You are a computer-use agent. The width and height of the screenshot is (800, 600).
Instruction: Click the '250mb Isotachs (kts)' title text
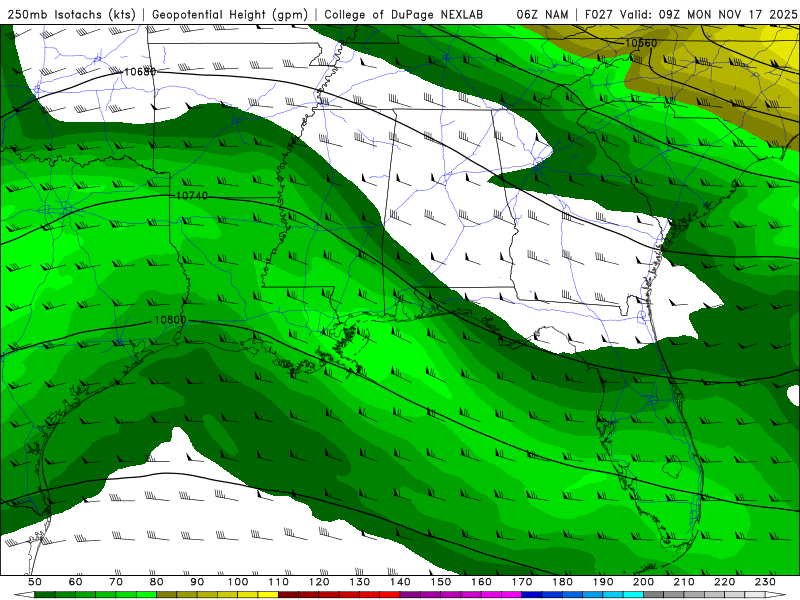72,15
